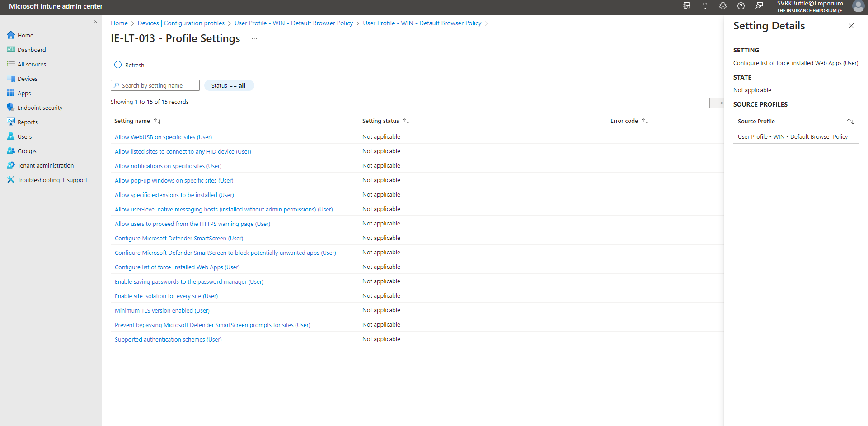Screen dimensions: 868x426
Task: Open Minimum TLS version enabled setting
Action: [x=162, y=310]
